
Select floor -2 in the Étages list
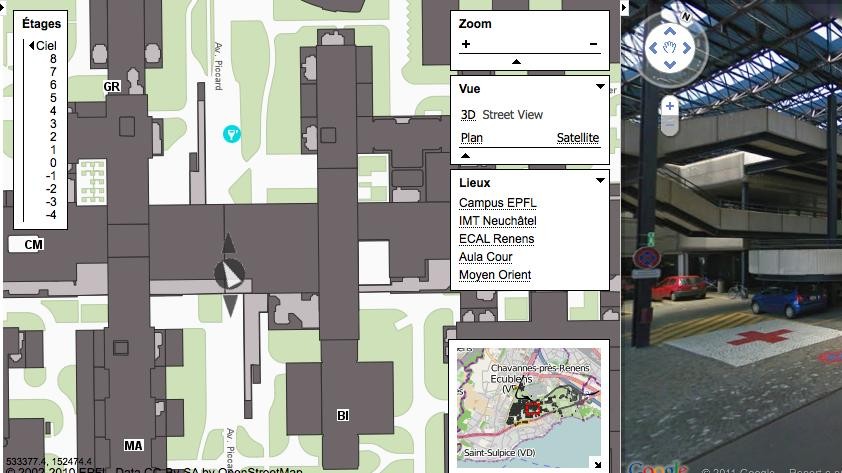pyautogui.click(x=50, y=189)
